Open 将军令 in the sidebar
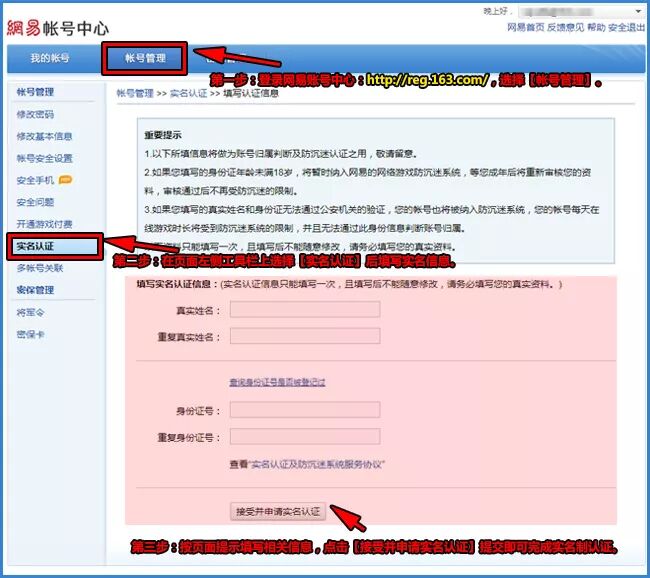The image size is (650, 578). tap(30, 313)
